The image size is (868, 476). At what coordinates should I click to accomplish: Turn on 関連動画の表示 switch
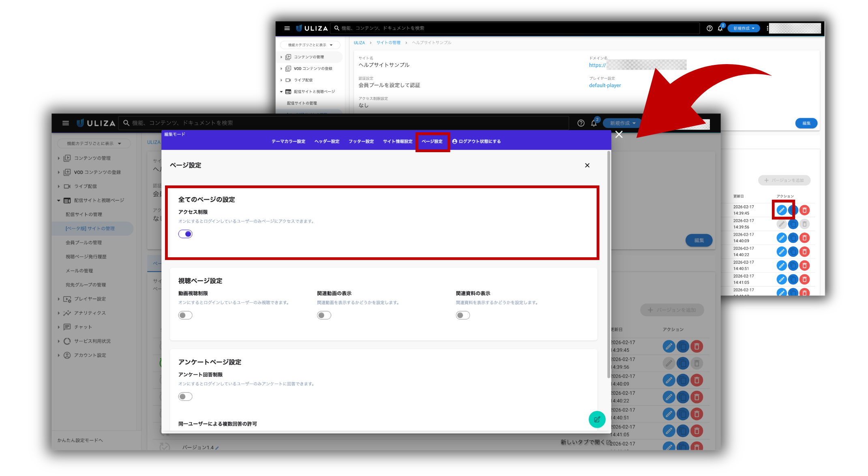coord(324,315)
